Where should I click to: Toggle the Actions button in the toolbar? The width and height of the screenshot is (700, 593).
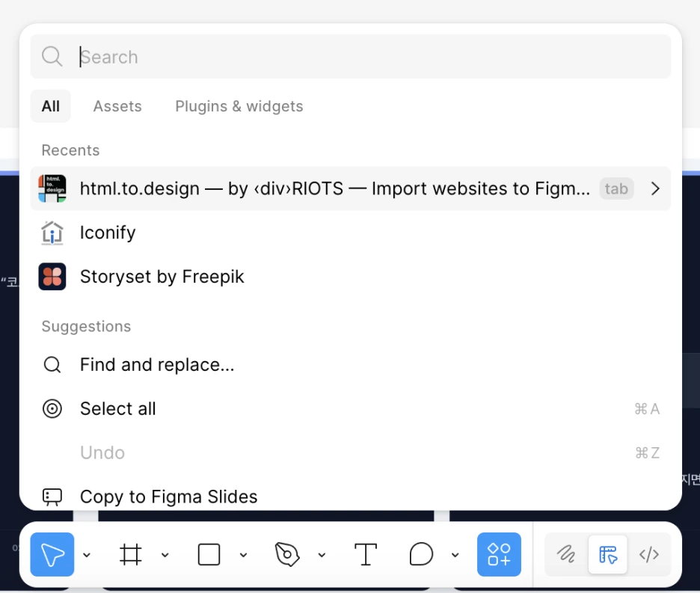tap(499, 554)
